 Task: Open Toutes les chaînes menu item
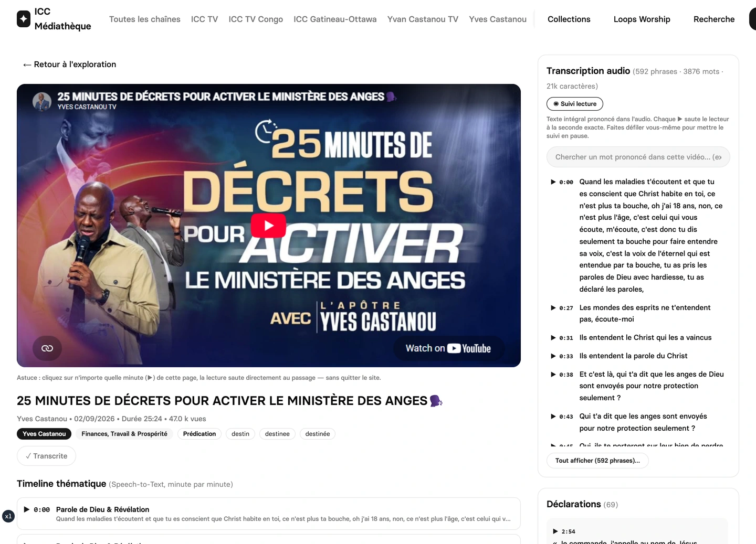145,19
